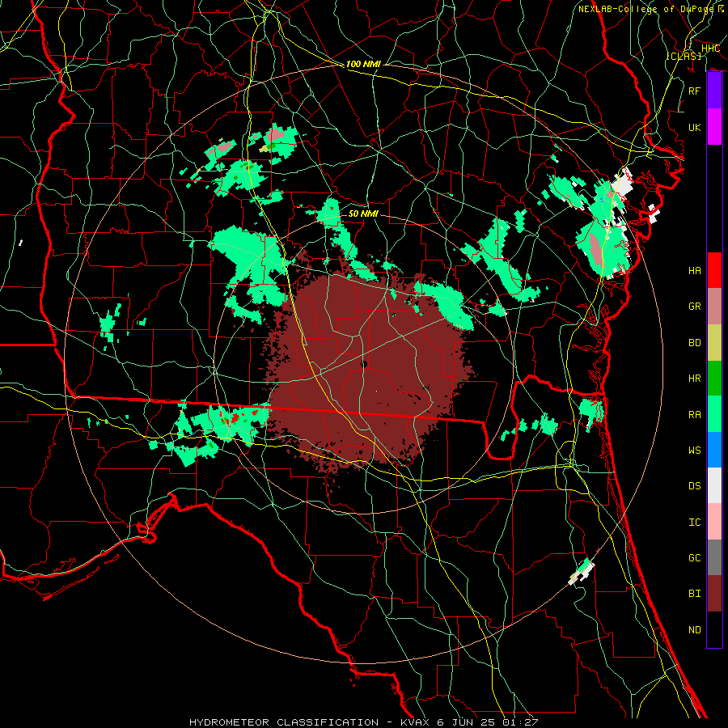Select the GC gray legend swatch
This screenshot has height=728, width=728.
(714, 557)
